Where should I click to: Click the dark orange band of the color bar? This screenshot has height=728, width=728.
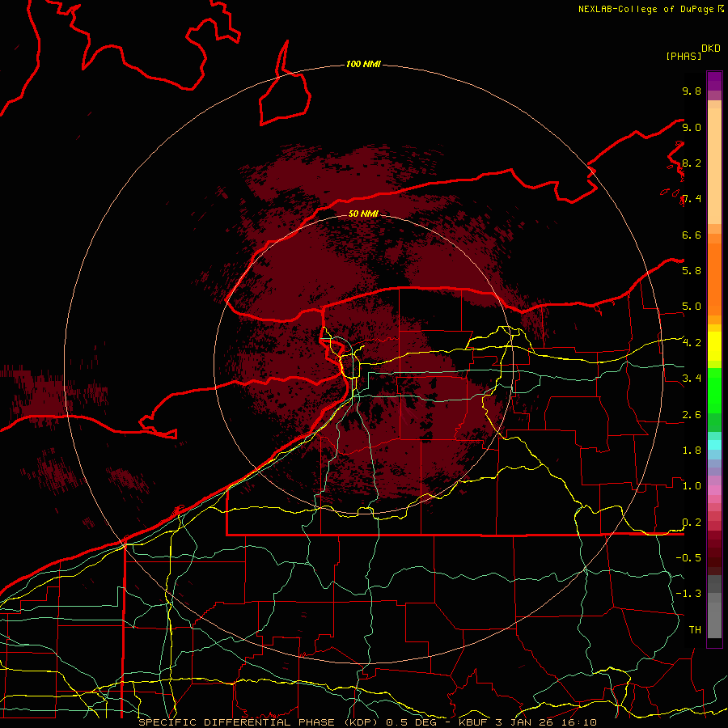[714, 278]
